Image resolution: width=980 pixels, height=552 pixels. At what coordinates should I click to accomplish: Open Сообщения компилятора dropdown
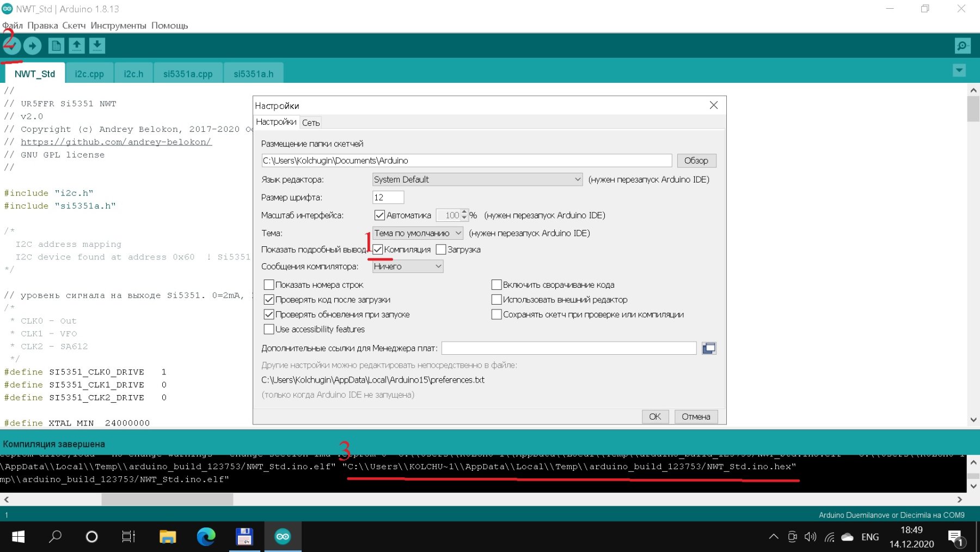(408, 266)
